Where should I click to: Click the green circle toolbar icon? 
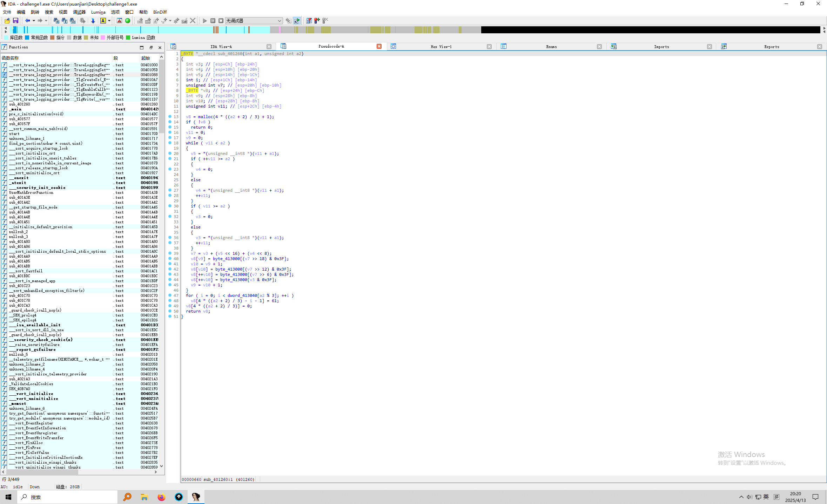(x=128, y=21)
